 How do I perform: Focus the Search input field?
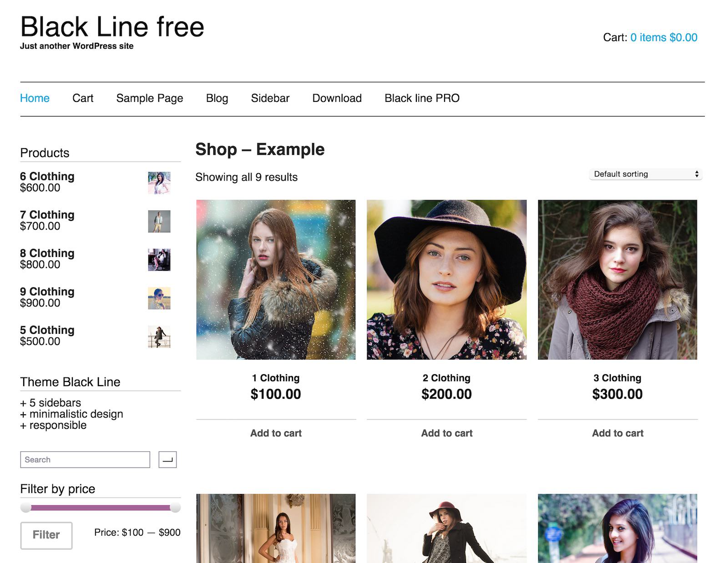pyautogui.click(x=85, y=460)
